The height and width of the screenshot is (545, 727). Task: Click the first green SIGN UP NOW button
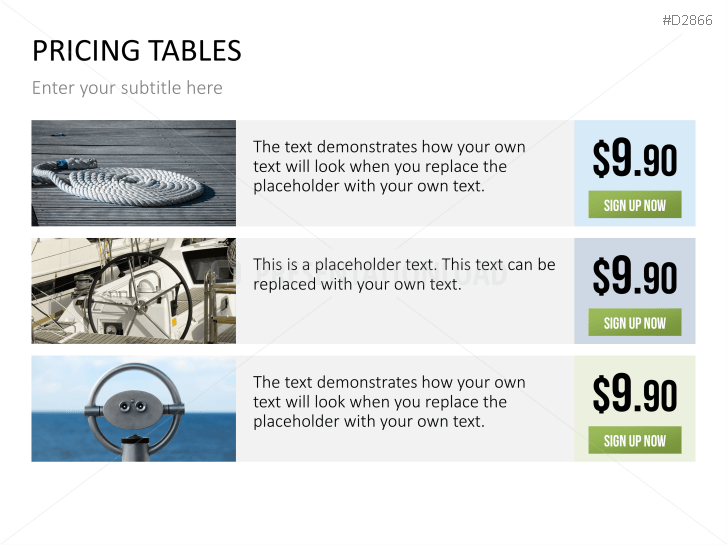(634, 205)
